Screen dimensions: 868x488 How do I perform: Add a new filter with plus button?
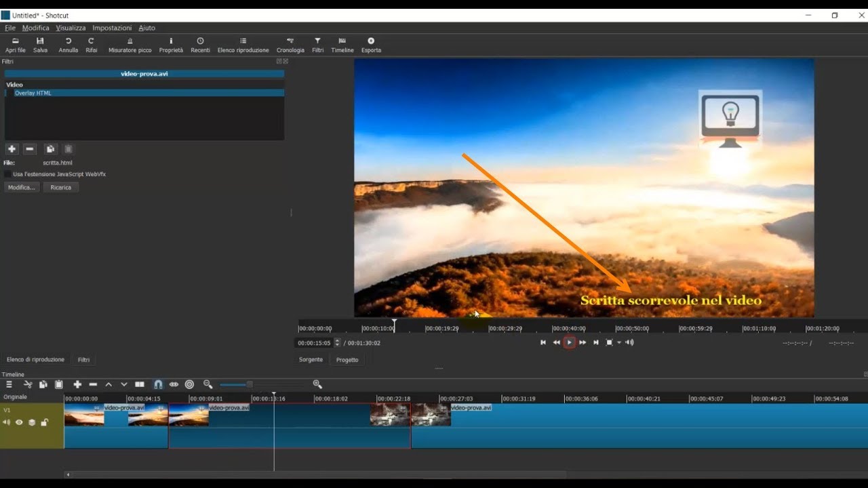(x=12, y=149)
